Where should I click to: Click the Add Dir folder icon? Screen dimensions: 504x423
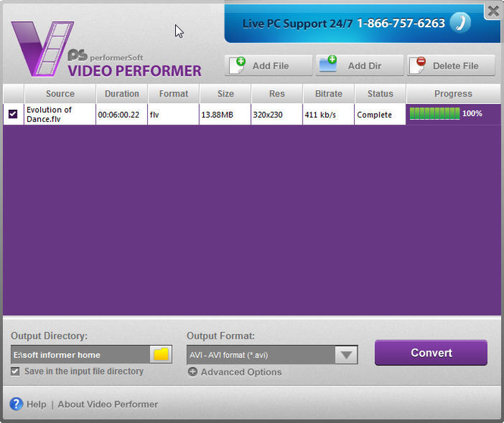[x=328, y=65]
